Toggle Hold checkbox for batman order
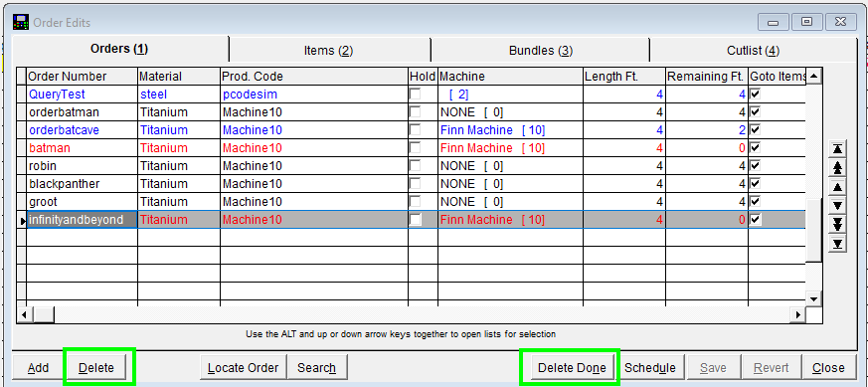Image resolution: width=868 pixels, height=387 pixels. (415, 148)
